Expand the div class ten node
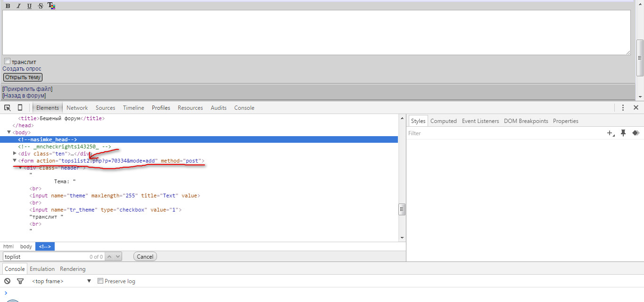The height and width of the screenshot is (302, 644). point(15,154)
